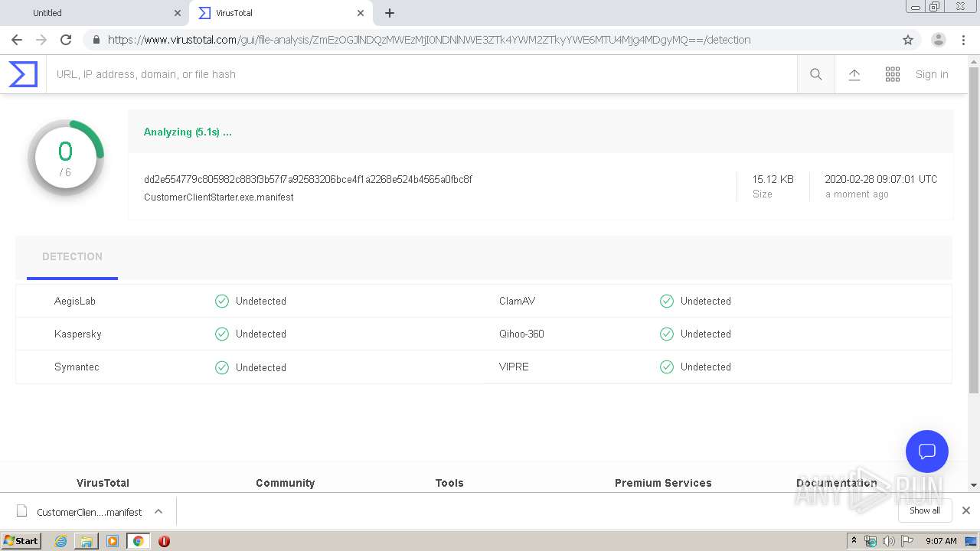The image size is (980, 551).
Task: Click the site lock padlock icon
Action: (x=96, y=40)
